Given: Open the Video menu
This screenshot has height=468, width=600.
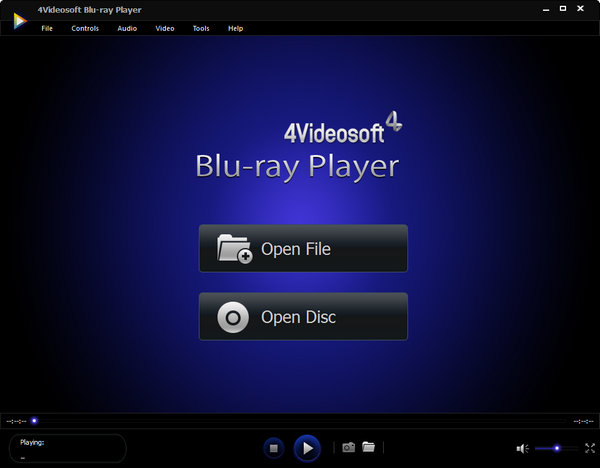Looking at the screenshot, I should (x=165, y=28).
